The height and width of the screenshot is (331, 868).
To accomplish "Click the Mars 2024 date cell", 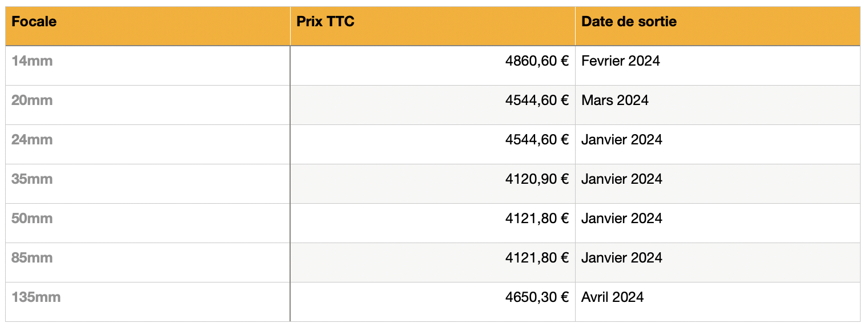I will (615, 100).
